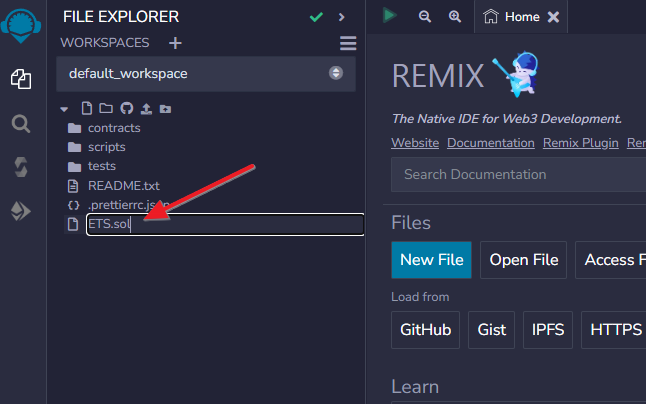Load from Gist button
Screen dimensions: 646x404
tap(491, 330)
